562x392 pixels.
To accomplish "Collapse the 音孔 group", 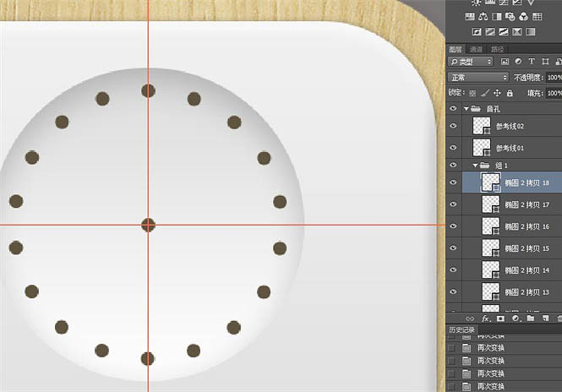I will (465, 109).
